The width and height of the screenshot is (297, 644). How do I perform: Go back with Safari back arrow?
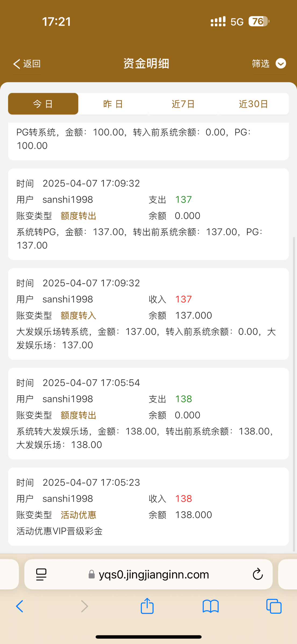coord(20,606)
